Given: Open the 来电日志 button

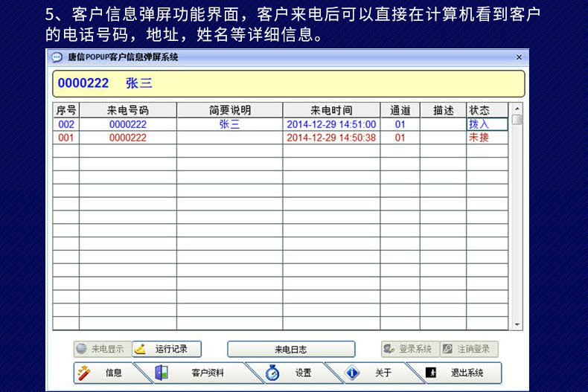Looking at the screenshot, I should (291, 350).
